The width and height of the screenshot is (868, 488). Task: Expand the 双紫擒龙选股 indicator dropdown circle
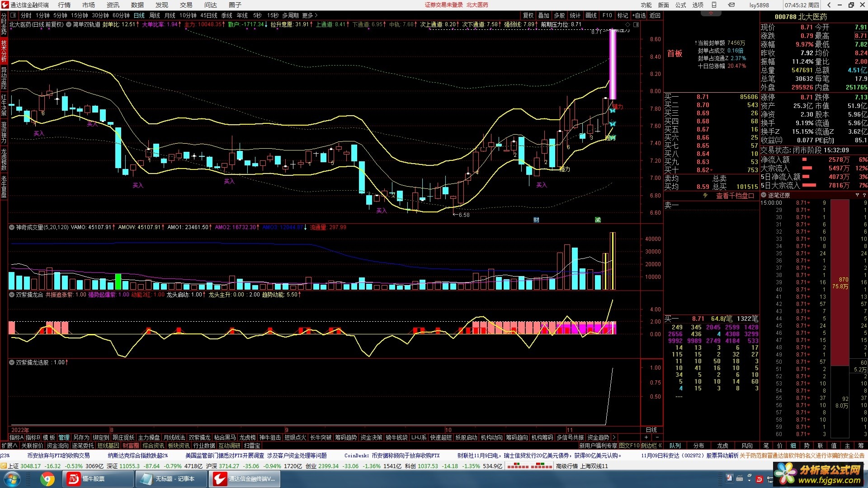(12, 362)
